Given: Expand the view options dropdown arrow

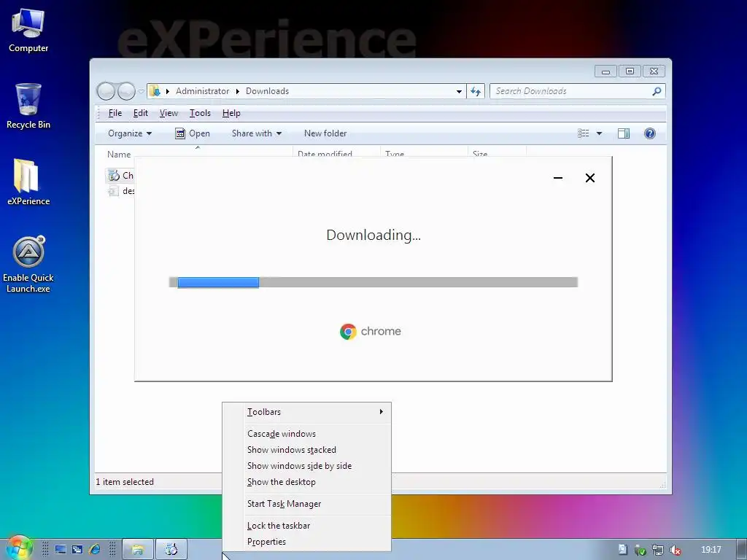Looking at the screenshot, I should coord(600,133).
